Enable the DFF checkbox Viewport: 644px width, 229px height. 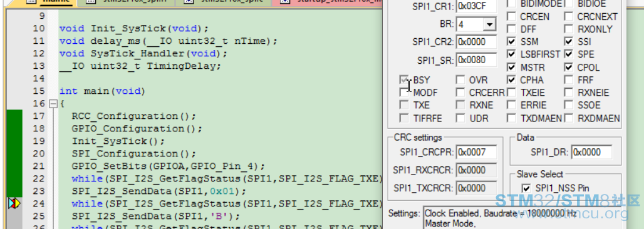pos(511,29)
